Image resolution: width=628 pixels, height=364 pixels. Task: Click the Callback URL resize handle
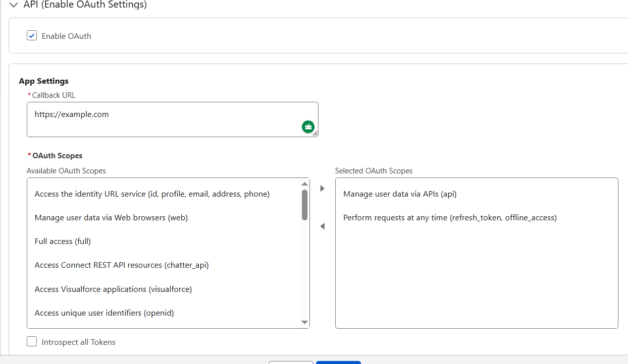316,134
